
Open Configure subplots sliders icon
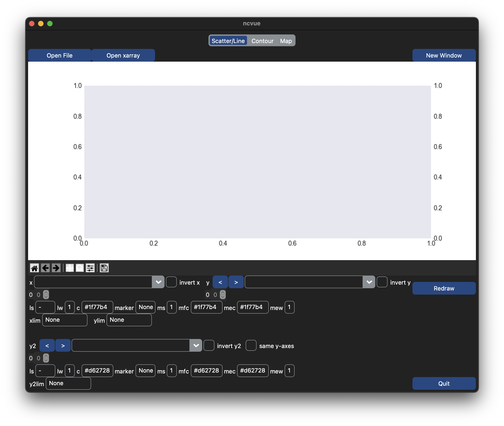[90, 268]
